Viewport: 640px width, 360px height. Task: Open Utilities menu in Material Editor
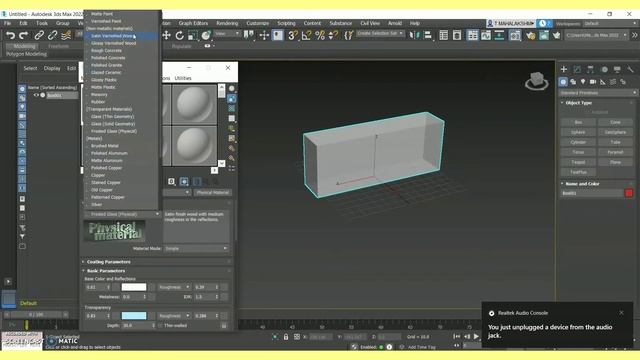183,78
